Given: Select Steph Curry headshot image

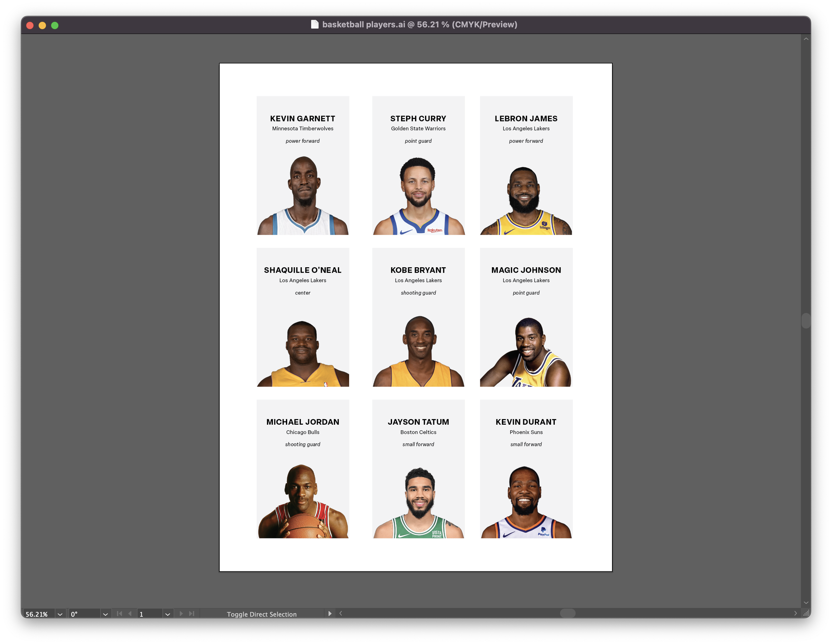Looking at the screenshot, I should (418, 196).
